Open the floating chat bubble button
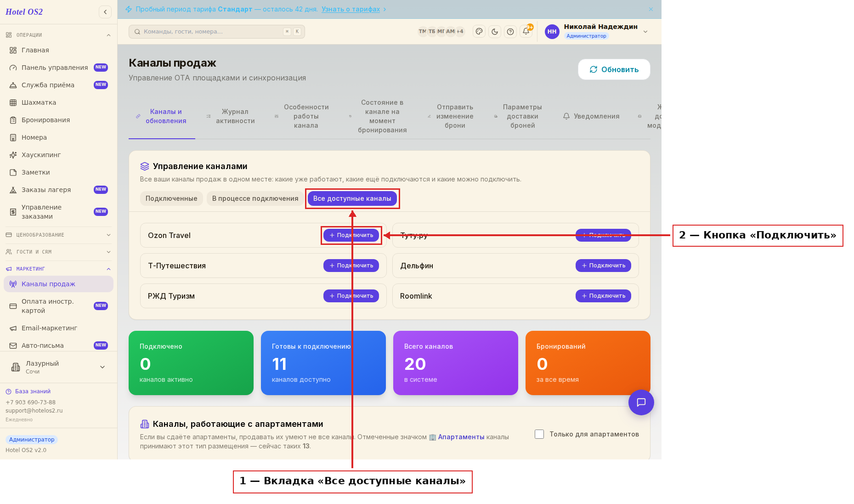The width and height of the screenshot is (854, 504). pyautogui.click(x=641, y=402)
